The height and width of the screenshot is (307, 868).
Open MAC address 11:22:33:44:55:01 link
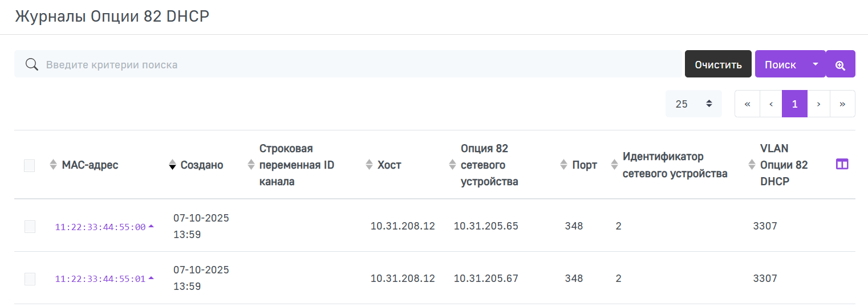[x=100, y=279]
